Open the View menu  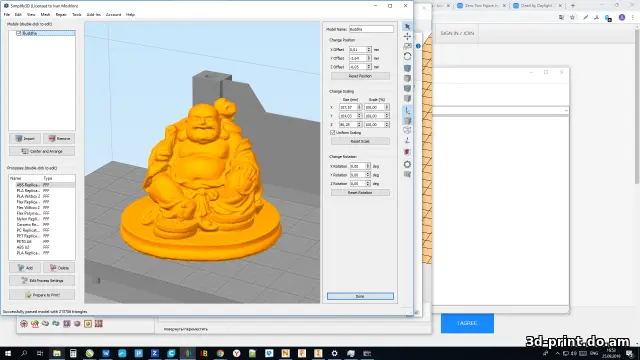(31, 15)
